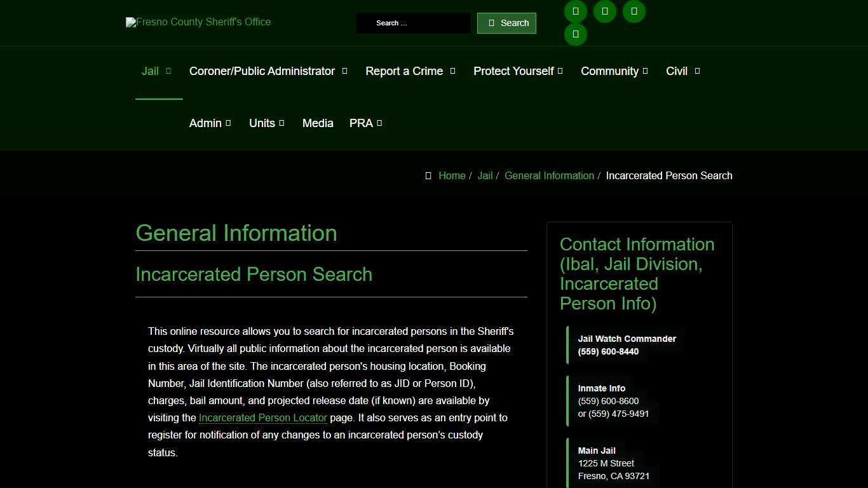Click the magnifier icon inside the Search button

point(491,23)
